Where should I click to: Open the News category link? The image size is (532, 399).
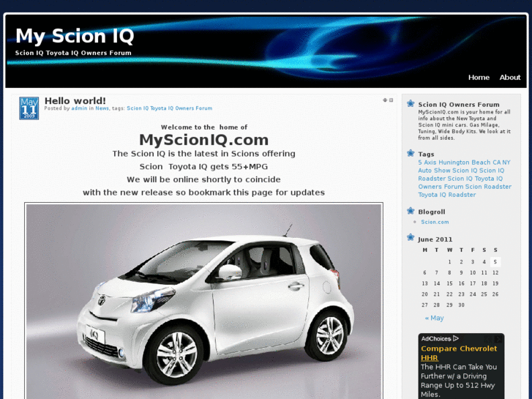tap(102, 108)
